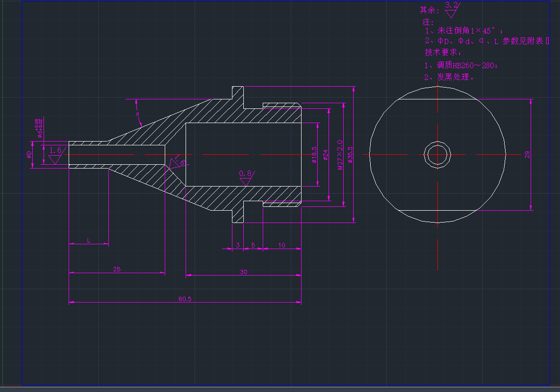The width and height of the screenshot is (560, 392).
Task: Pick the ø35.5 flange diameter dimension
Action: coord(350,155)
